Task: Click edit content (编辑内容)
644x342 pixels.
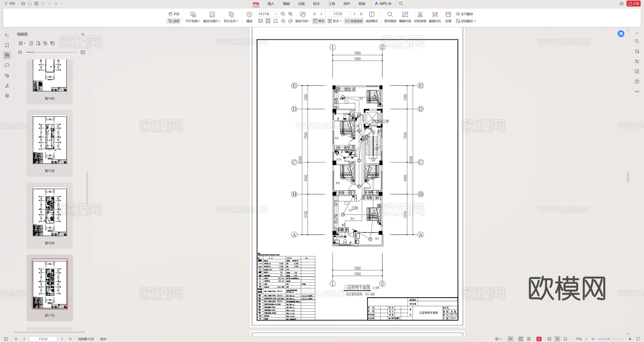Action: pos(405,17)
